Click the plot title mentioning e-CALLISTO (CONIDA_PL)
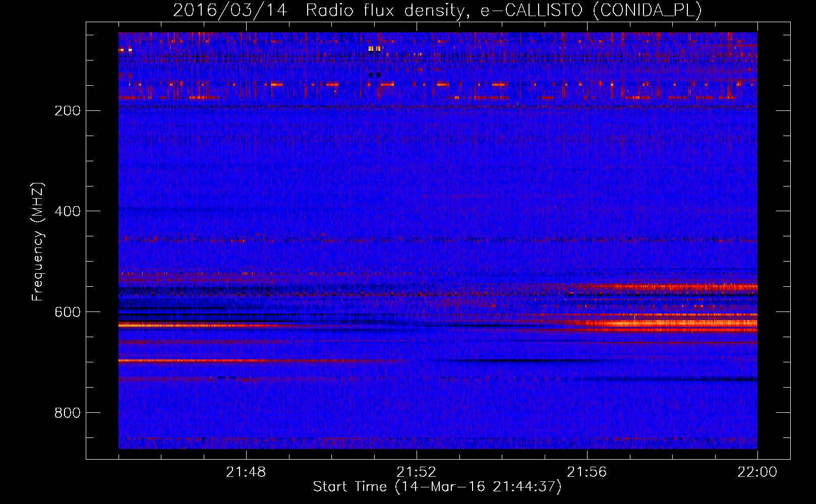This screenshot has height=504, width=816. [x=437, y=11]
